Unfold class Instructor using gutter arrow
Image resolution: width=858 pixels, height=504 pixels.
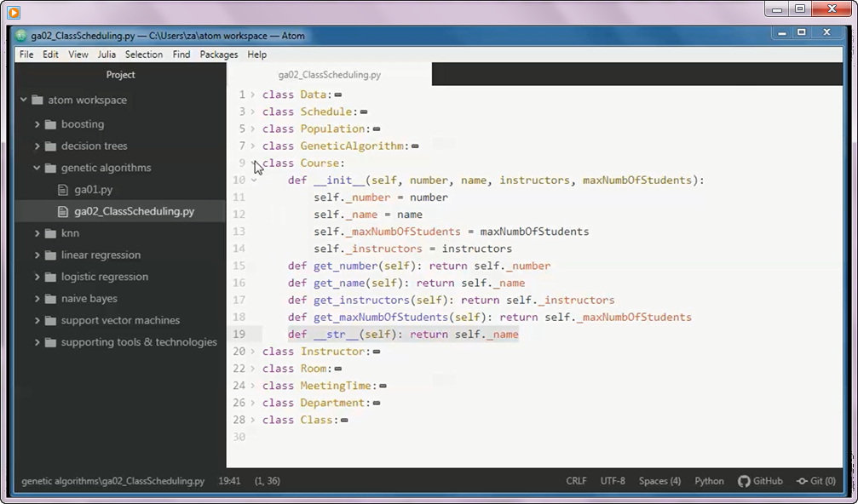253,352
